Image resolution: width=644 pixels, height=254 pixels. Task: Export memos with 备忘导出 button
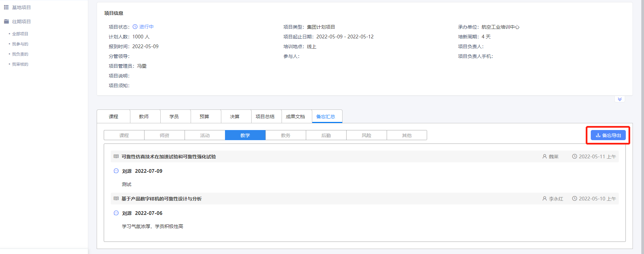click(608, 135)
